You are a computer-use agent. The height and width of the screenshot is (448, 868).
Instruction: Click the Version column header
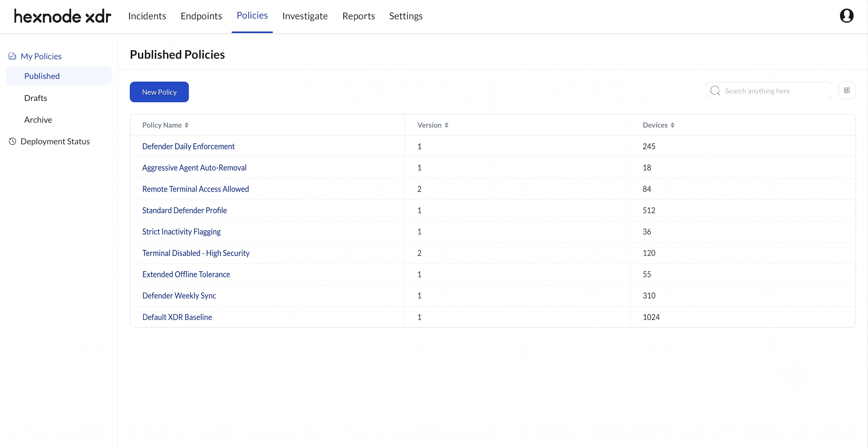click(429, 125)
